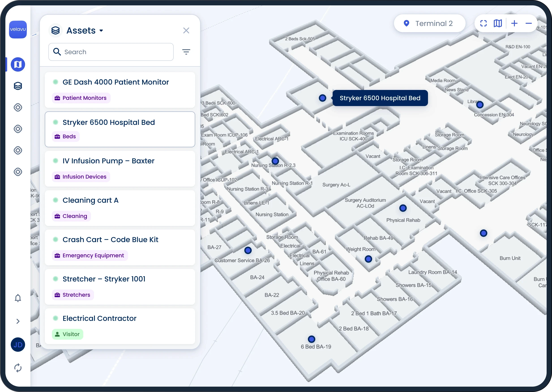Click asset marker in 6 Bed BA-19
Screen dimensions: 552x392
(x=312, y=339)
